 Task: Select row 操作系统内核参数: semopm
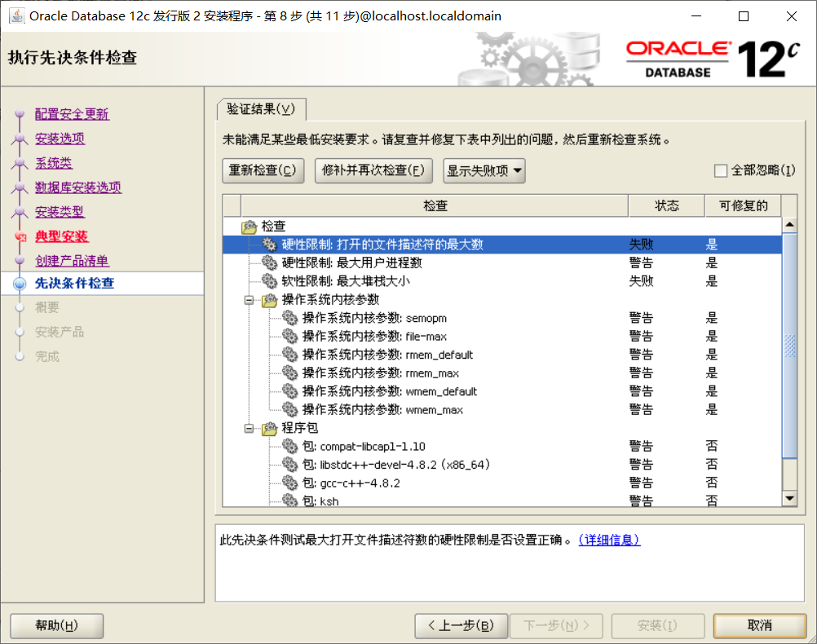point(502,318)
